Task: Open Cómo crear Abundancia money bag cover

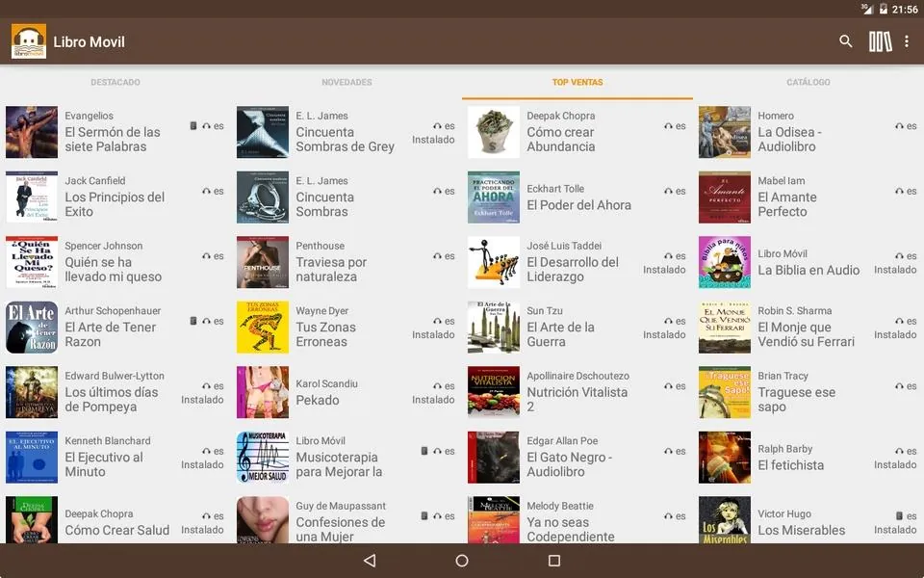Action: (494, 132)
